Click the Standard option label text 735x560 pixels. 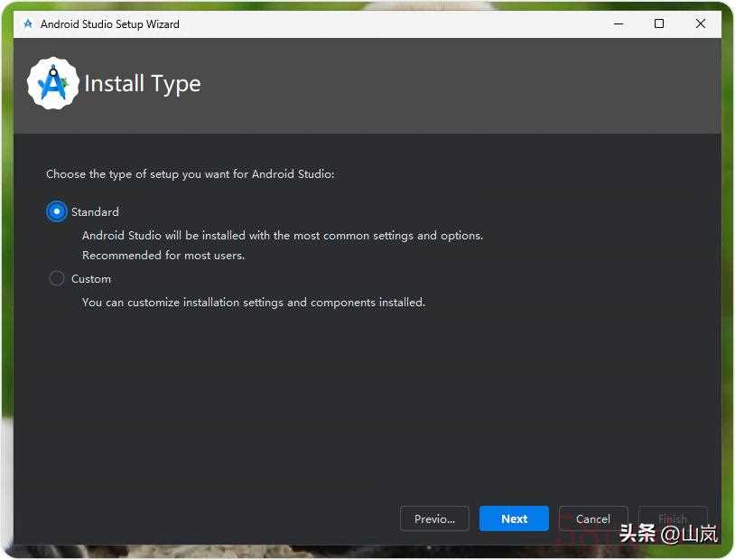[95, 212]
